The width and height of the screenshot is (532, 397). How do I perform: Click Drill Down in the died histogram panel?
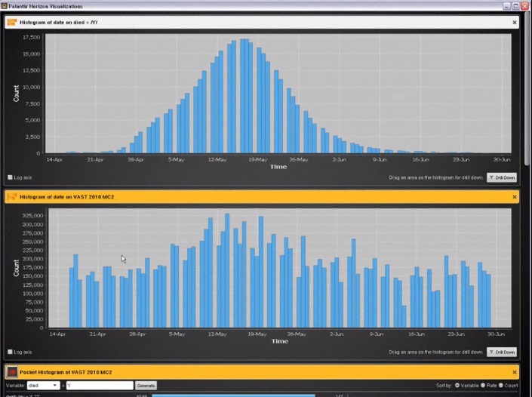coord(502,177)
